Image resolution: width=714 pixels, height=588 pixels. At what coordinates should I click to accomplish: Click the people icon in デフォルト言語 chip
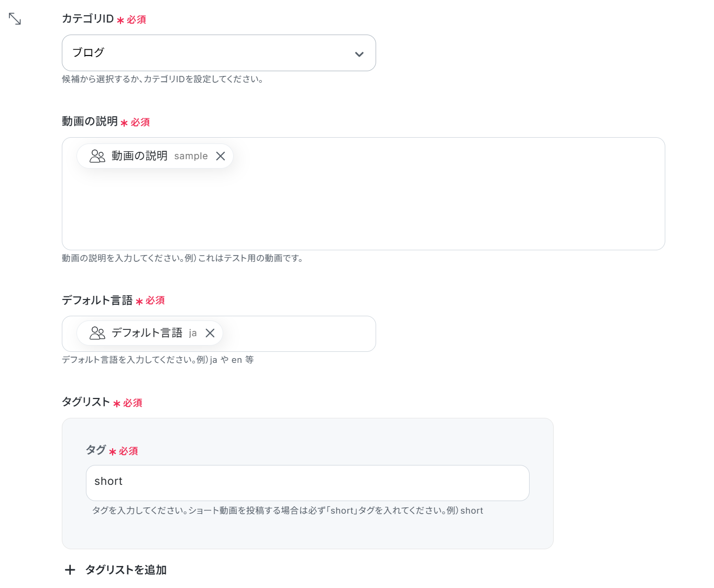(x=97, y=333)
